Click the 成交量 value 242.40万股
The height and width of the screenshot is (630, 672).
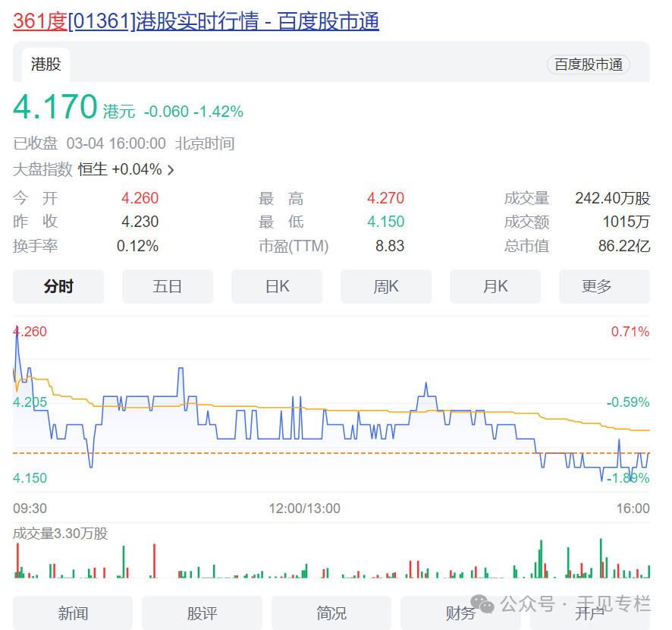coord(612,198)
